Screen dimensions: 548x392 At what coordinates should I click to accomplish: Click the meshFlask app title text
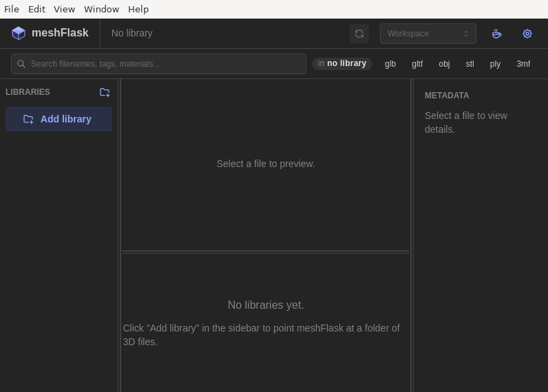pyautogui.click(x=60, y=33)
